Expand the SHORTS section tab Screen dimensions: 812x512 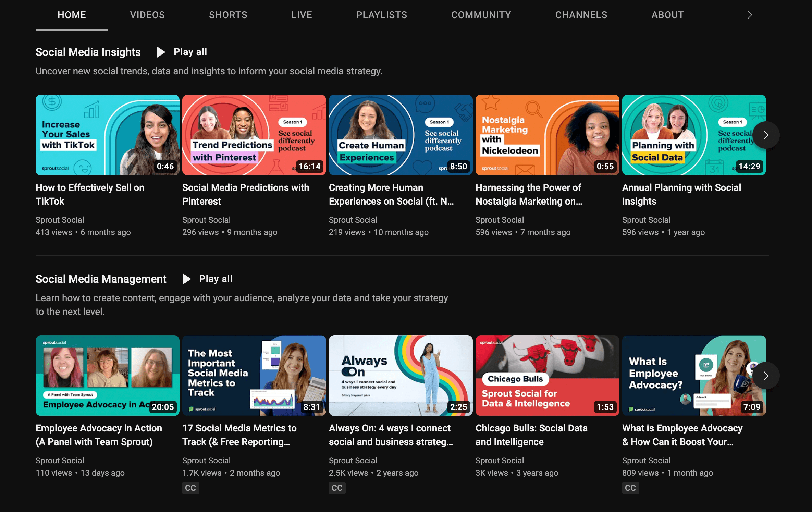tap(227, 15)
